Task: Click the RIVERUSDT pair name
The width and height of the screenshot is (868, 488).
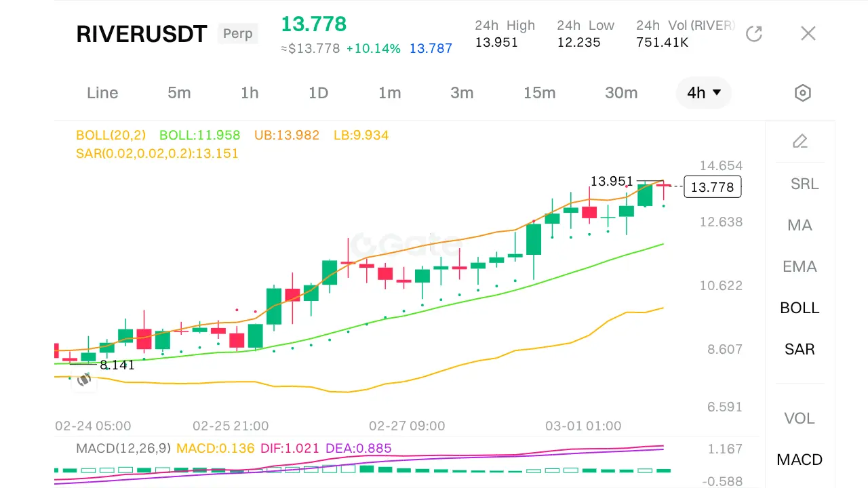Action: pyautogui.click(x=142, y=35)
